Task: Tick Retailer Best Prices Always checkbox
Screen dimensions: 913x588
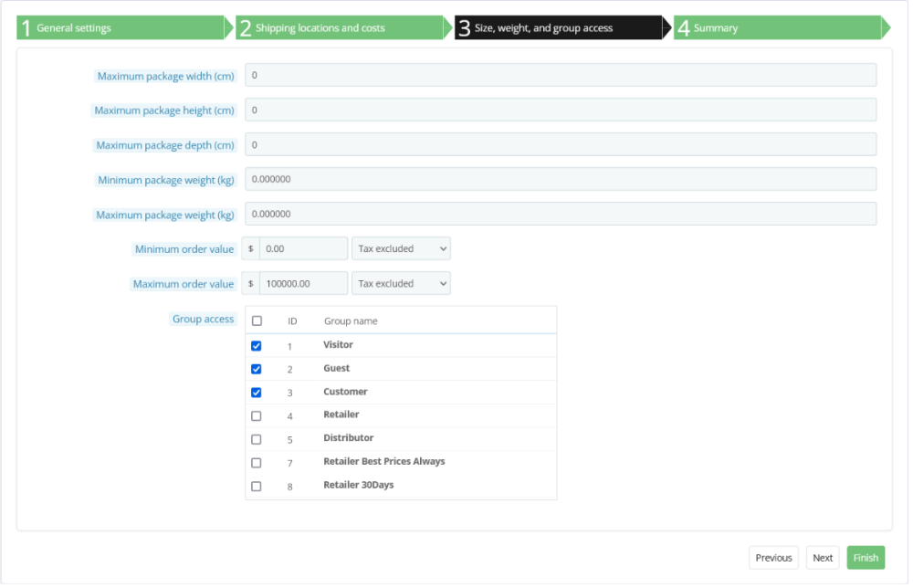Action: tap(257, 463)
